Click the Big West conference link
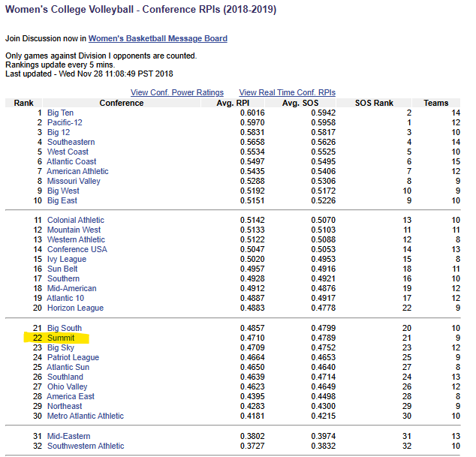The height and width of the screenshot is (457, 476). tap(63, 191)
